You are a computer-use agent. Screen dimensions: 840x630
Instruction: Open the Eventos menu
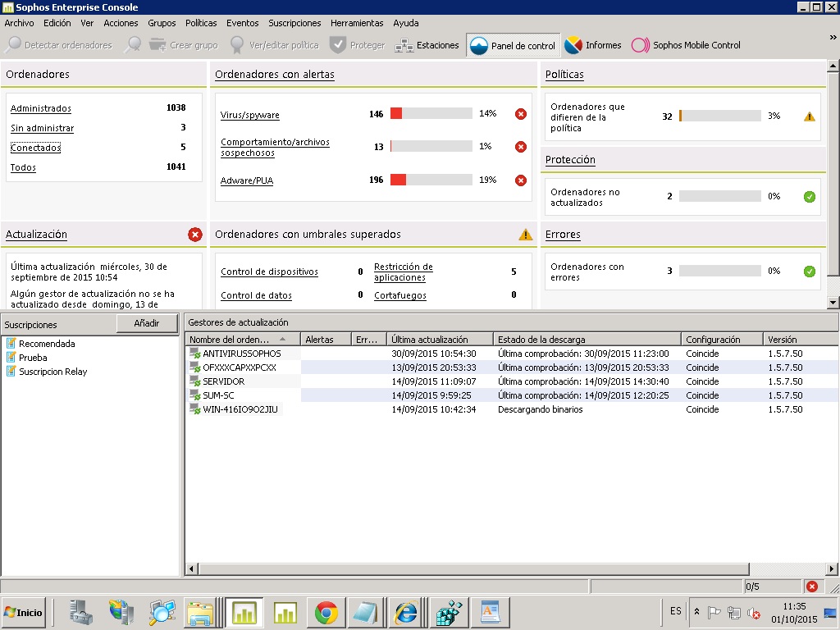(242, 23)
